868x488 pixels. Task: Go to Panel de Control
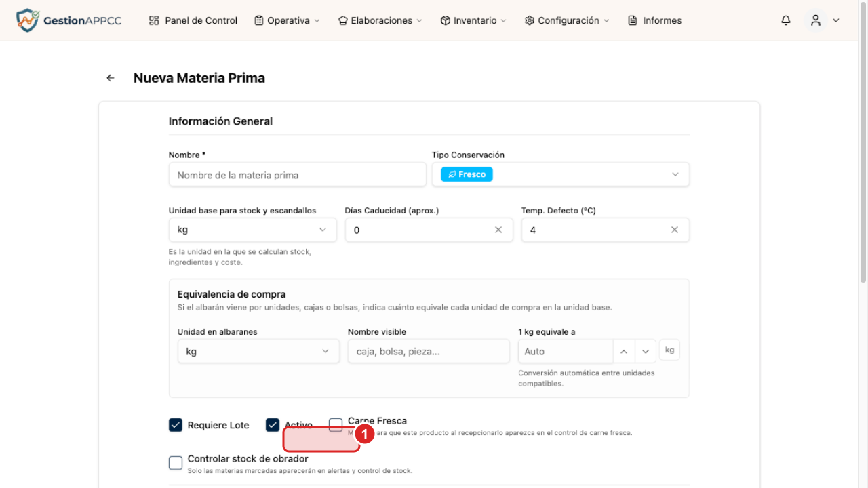point(193,20)
